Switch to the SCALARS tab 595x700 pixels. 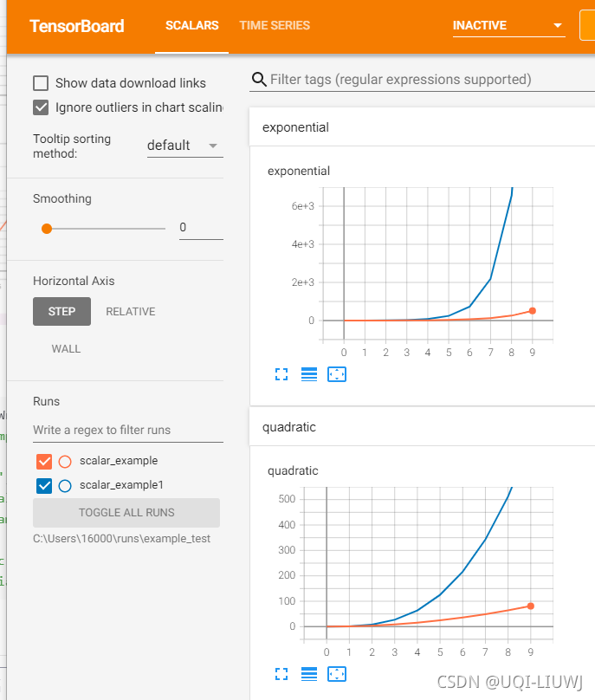pyautogui.click(x=192, y=25)
